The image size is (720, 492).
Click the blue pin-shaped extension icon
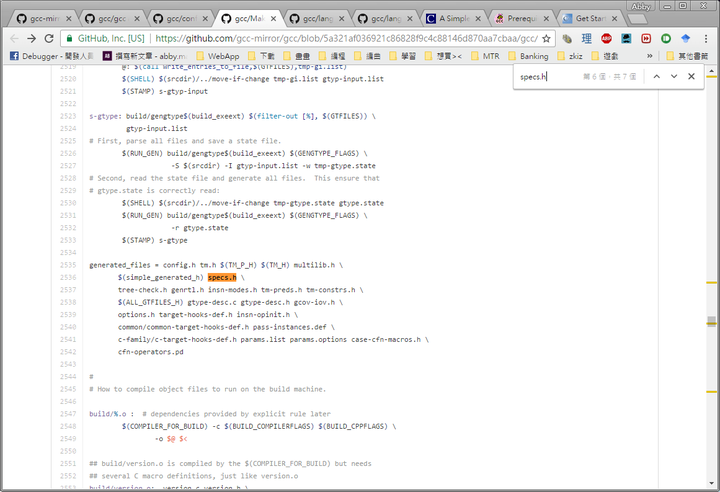686,39
